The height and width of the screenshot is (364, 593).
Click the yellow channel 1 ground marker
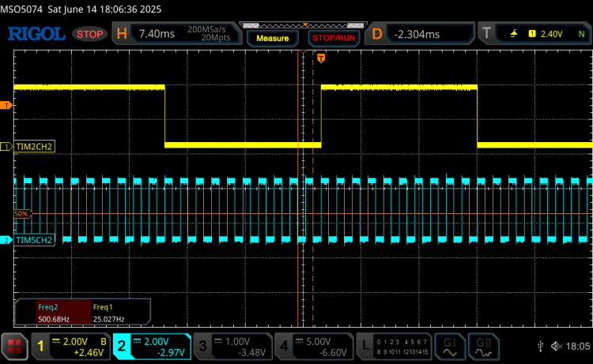(6, 147)
